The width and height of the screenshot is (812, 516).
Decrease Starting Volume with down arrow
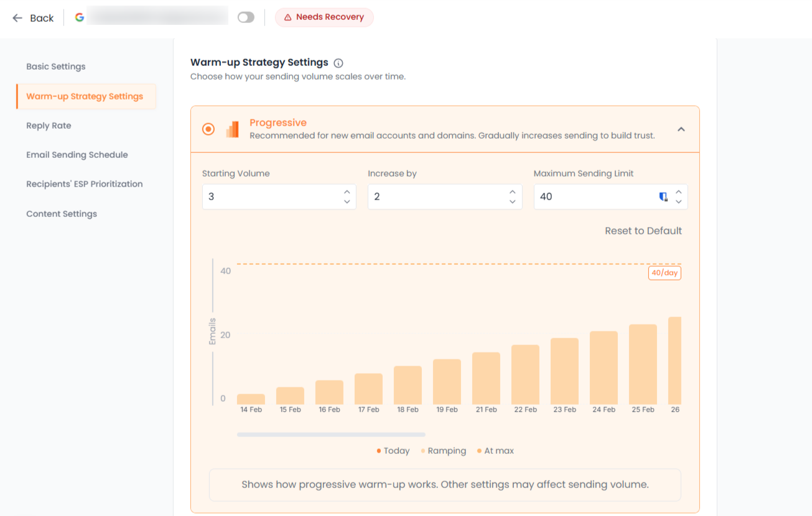[347, 201]
